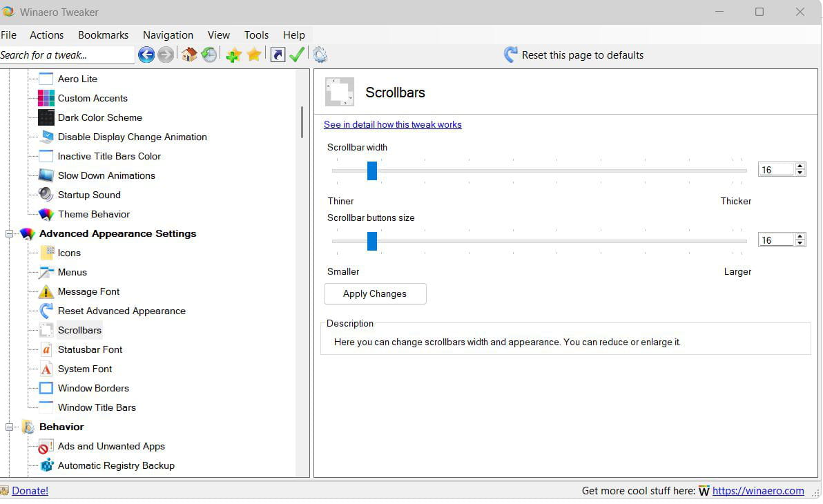Open the Help menu
Viewport: 823px width, 504px height.
click(294, 35)
